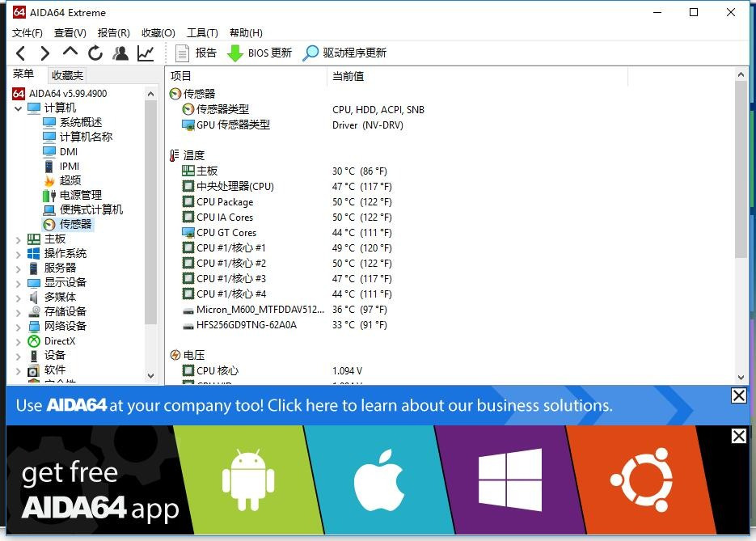
Task: Click the BIOS 更新 green arrow button
Action: 260,53
